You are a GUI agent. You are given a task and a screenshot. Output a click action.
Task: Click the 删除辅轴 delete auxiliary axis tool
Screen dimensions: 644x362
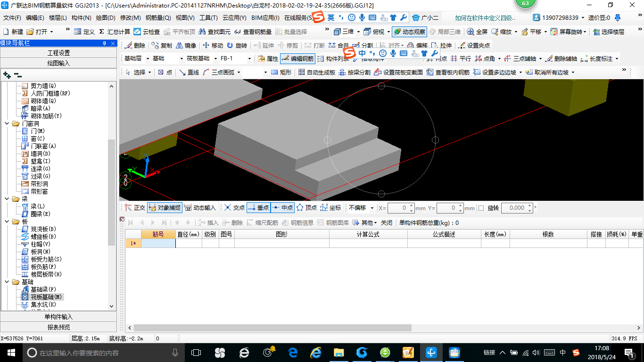coord(561,59)
